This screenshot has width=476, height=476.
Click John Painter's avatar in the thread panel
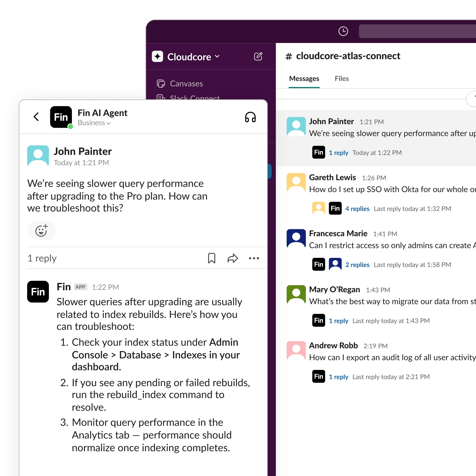[x=38, y=156]
